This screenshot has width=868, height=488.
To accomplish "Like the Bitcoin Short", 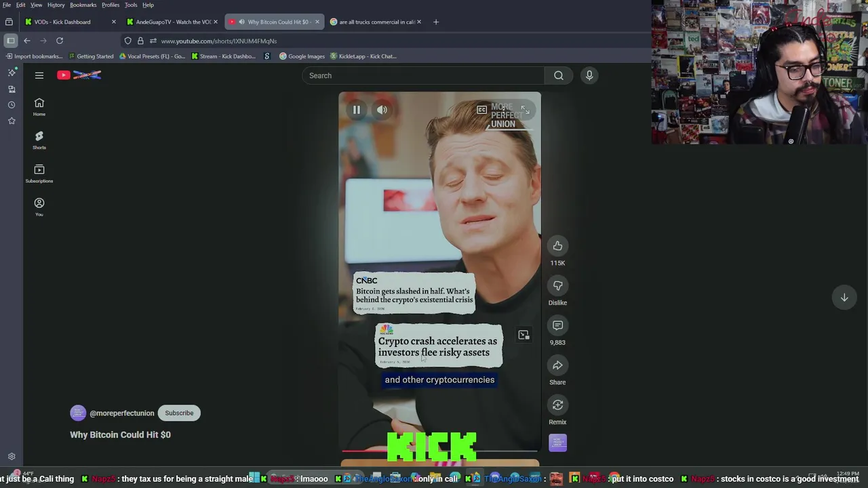I will pyautogui.click(x=557, y=246).
